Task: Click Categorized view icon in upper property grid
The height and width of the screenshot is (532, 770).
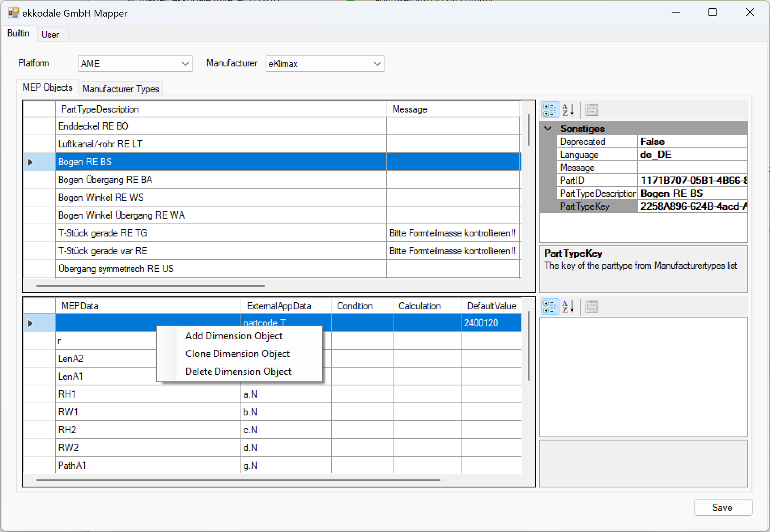Action: coord(550,110)
